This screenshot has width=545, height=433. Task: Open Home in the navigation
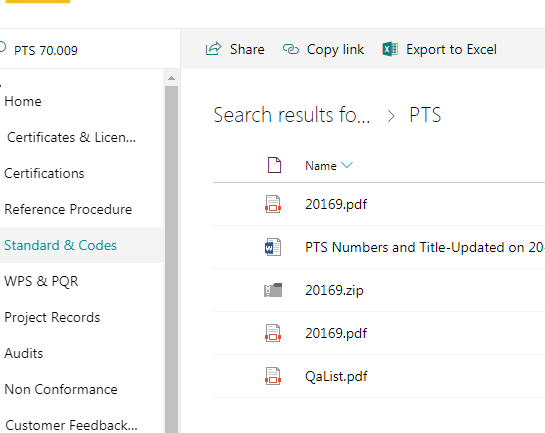[x=23, y=101]
